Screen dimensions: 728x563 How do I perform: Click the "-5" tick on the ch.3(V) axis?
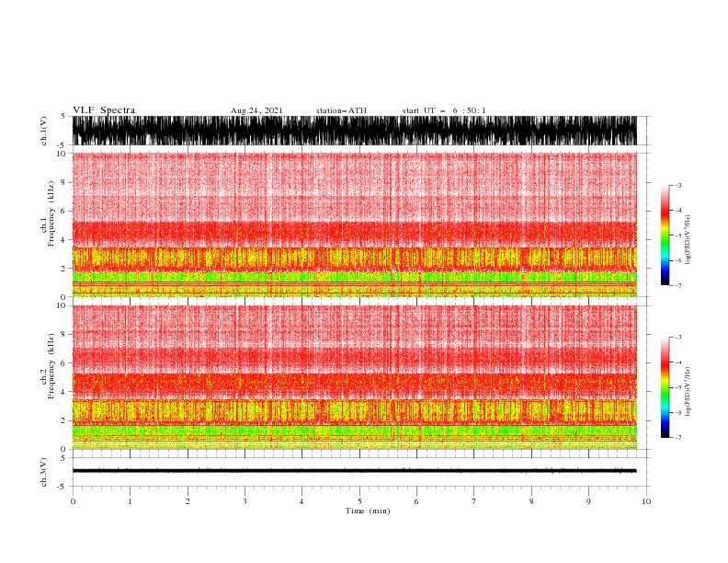tap(62, 487)
